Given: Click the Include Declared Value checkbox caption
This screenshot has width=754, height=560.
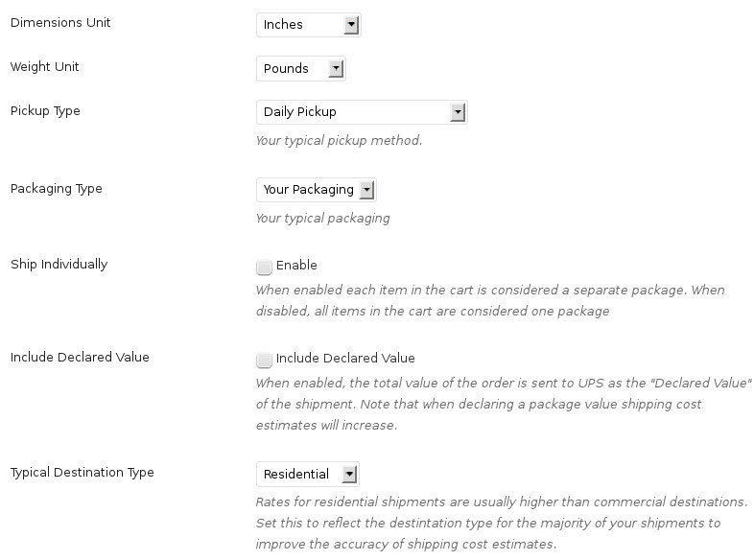Looking at the screenshot, I should click(x=345, y=359).
